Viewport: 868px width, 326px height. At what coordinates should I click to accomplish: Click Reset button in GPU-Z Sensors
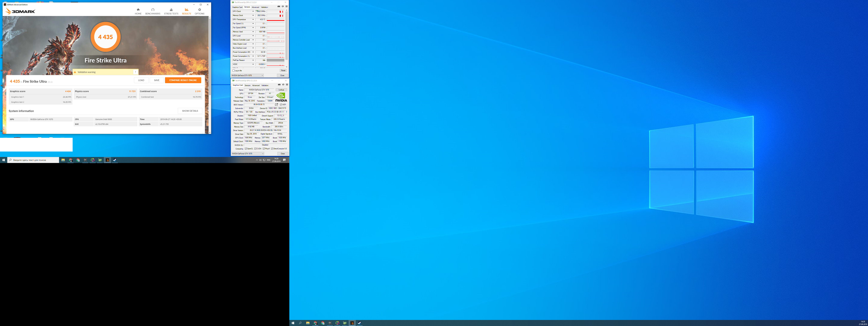tap(283, 70)
